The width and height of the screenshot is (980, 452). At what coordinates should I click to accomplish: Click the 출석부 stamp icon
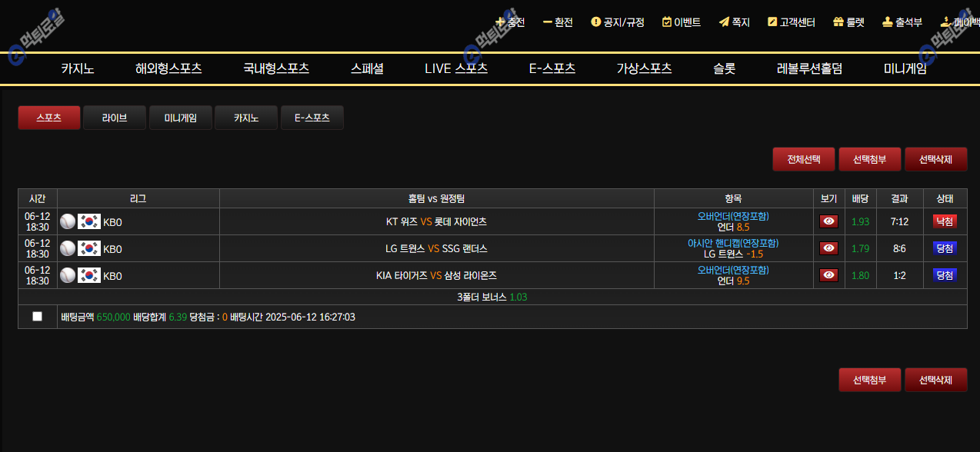[x=887, y=22]
